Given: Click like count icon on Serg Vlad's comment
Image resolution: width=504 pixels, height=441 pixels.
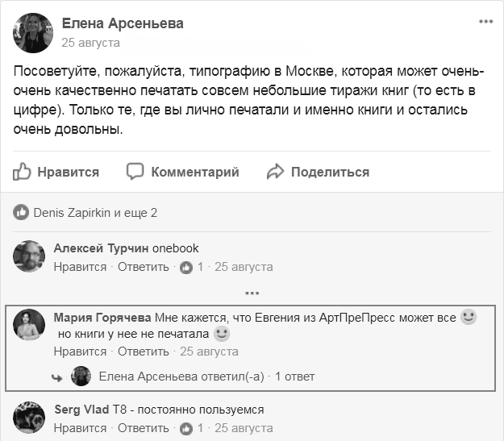Looking at the screenshot, I should click(187, 428).
